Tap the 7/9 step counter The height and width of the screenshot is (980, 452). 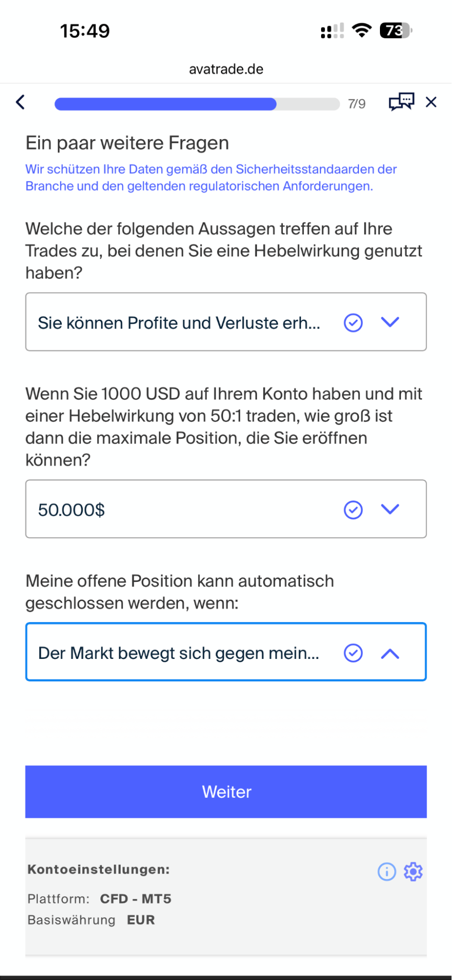pyautogui.click(x=356, y=104)
